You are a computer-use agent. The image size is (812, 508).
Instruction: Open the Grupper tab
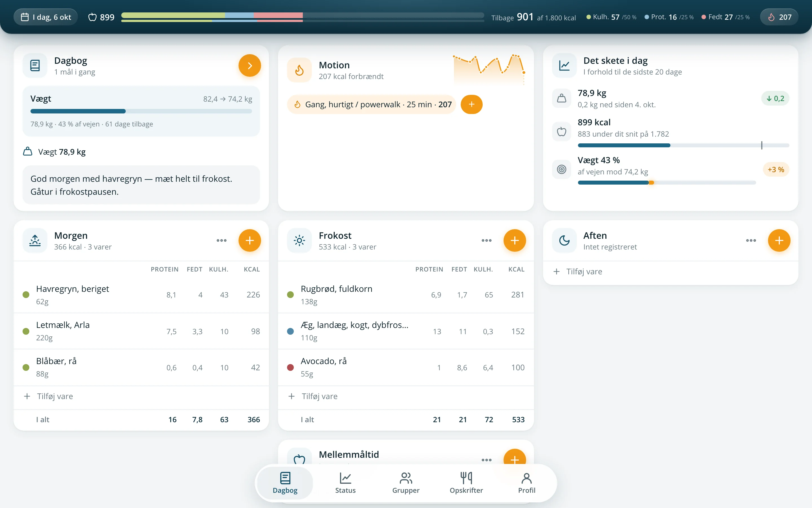pyautogui.click(x=406, y=483)
